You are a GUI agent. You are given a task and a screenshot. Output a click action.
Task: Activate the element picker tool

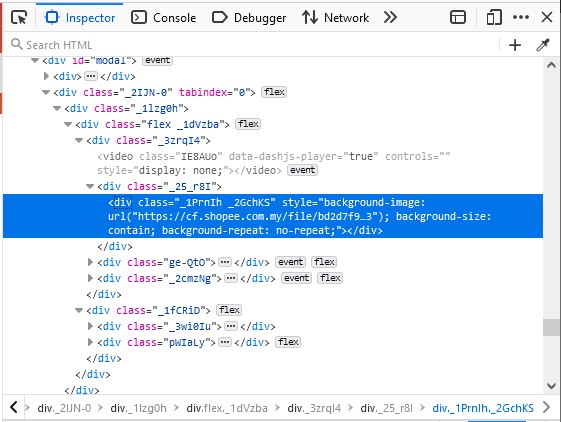pos(19,18)
